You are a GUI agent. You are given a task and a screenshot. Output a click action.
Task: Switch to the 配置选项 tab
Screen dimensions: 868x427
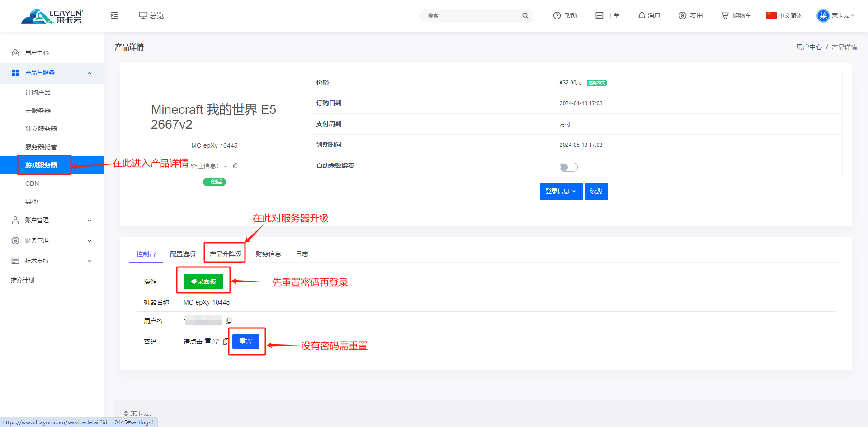(183, 254)
